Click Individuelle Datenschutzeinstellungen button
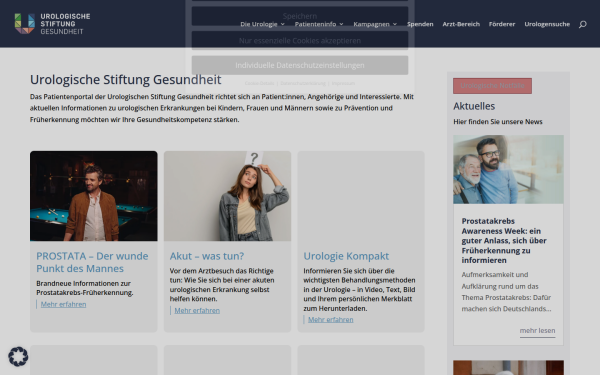Screen dimensions: 600x375 point(300,65)
